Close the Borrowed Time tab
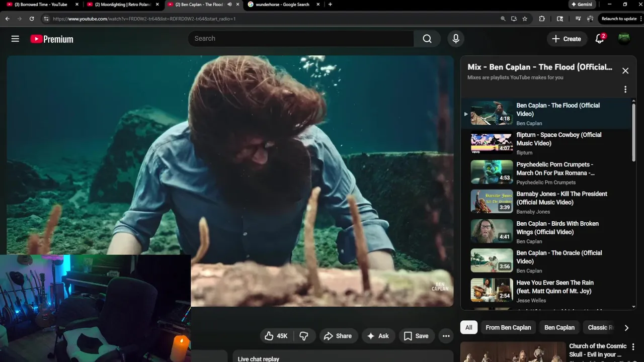The image size is (644, 362). 76,5
